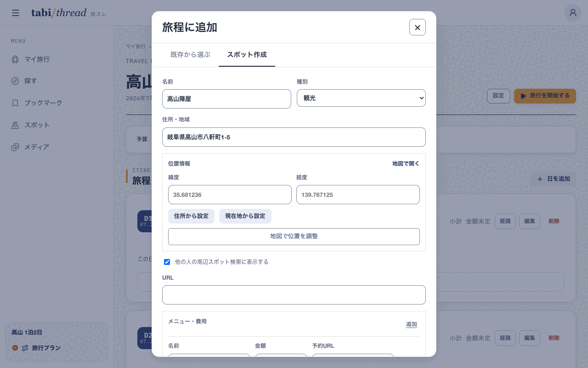The image size is (588, 368).
Task: Select the スポット作成 tab
Action: (247, 55)
